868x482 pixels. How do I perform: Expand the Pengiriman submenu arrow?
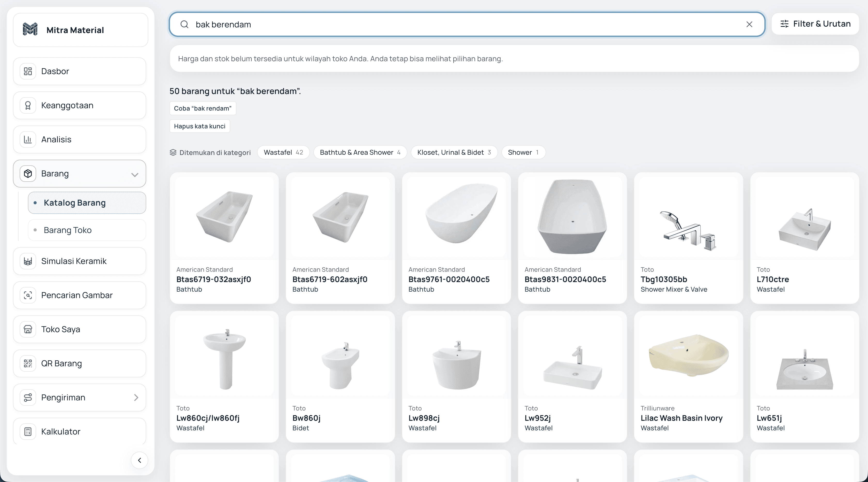tap(136, 398)
